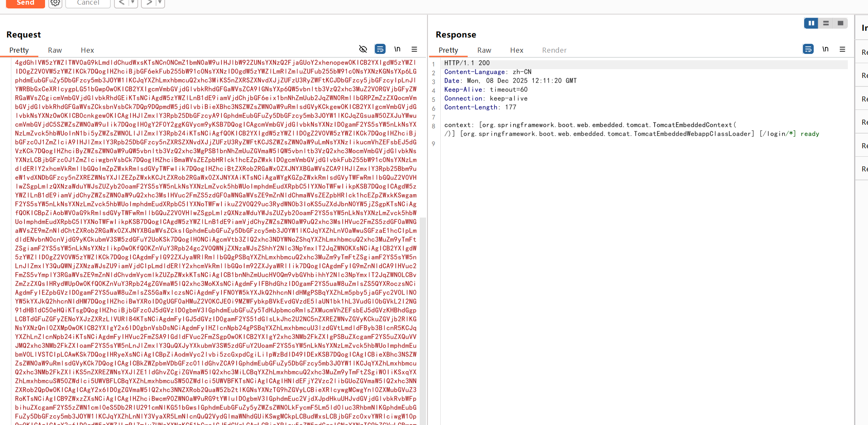
Task: Toggle the Request hidden-items eye icon
Action: (363, 49)
